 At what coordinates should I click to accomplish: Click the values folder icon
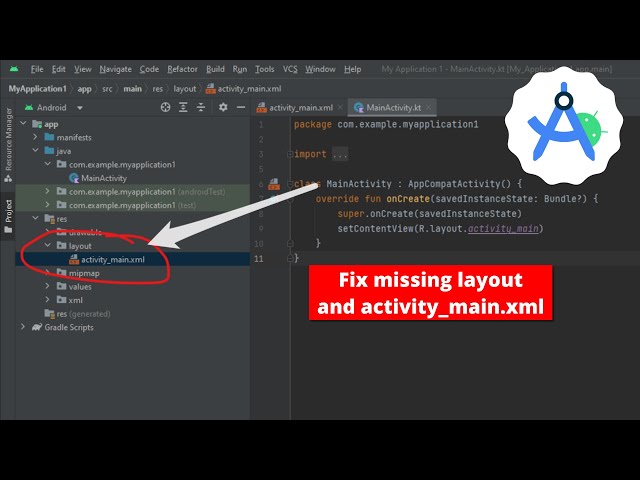62,287
